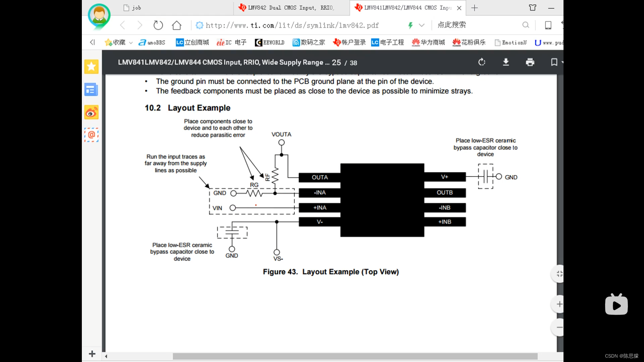Open the mail @ sidebar icon
644x362 pixels.
(91, 135)
